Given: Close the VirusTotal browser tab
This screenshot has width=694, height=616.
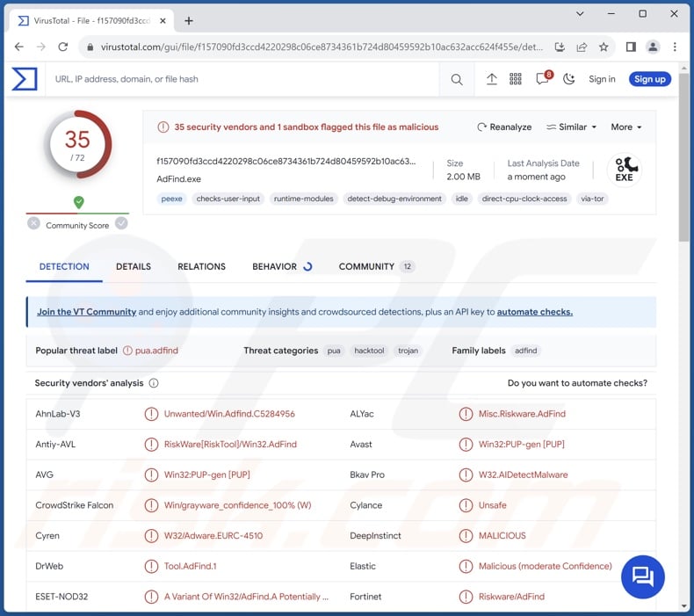Looking at the screenshot, I should (x=163, y=21).
